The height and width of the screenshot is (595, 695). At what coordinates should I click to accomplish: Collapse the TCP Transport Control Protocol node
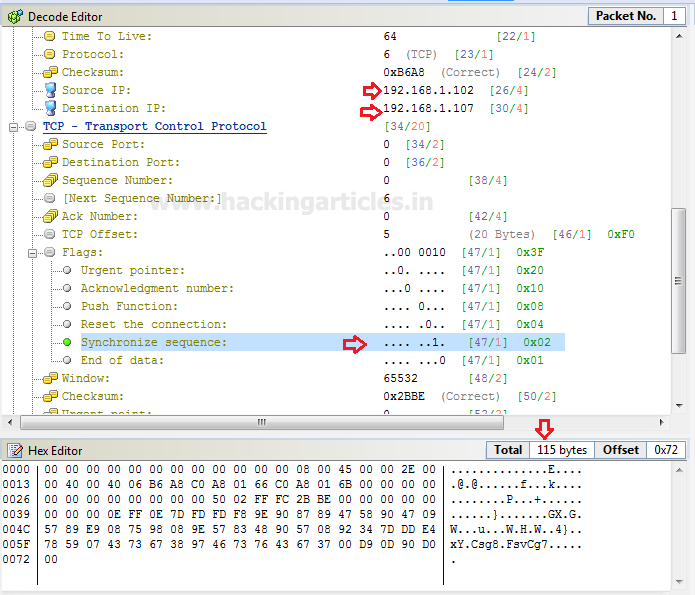(14, 127)
